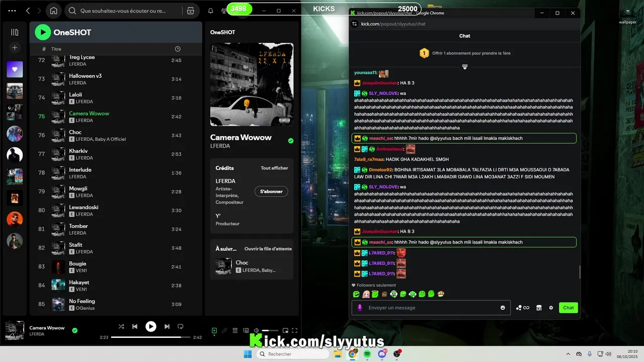The width and height of the screenshot is (644, 362).
Task: Click the plus create playlist button
Action: click(15, 48)
